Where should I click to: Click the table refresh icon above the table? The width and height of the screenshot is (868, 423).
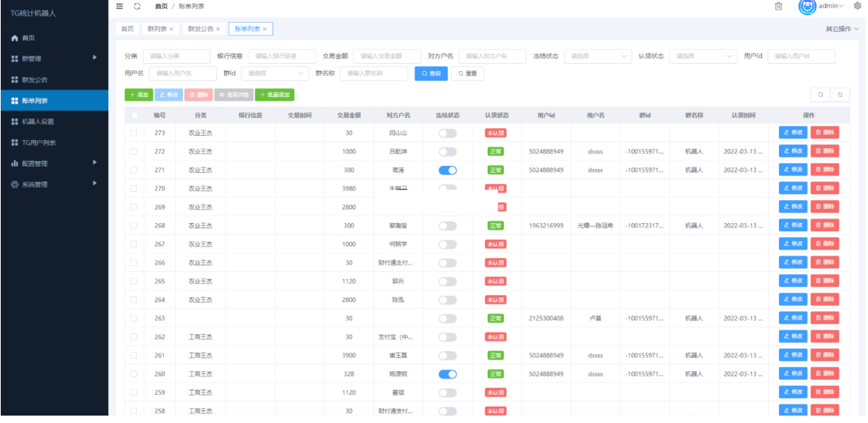coord(840,95)
